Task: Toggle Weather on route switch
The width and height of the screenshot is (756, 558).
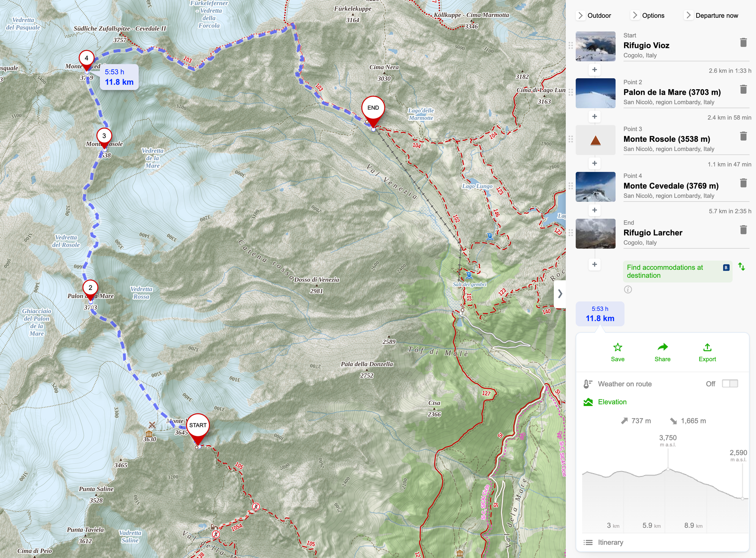Action: 730,384
